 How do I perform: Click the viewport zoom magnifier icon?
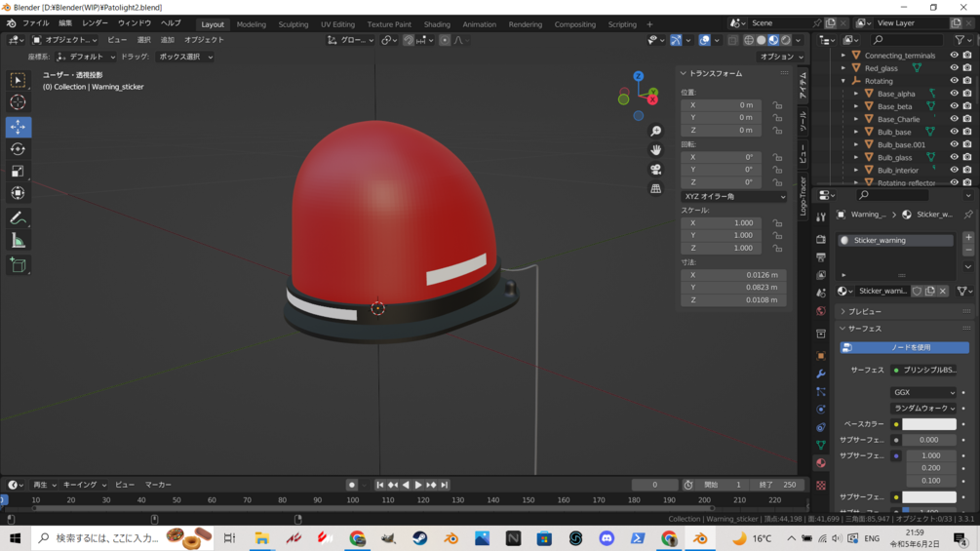655,132
